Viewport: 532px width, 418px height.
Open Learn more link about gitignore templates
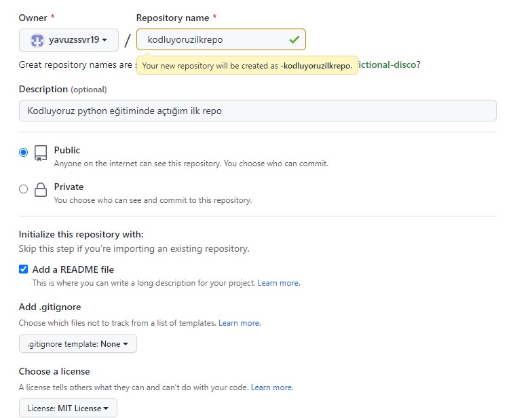pos(240,323)
